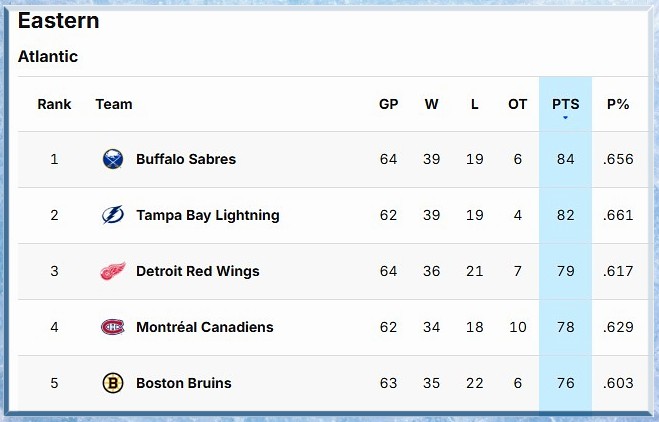Sort standings by GP column
Screen dimensions: 659x422
click(x=389, y=104)
